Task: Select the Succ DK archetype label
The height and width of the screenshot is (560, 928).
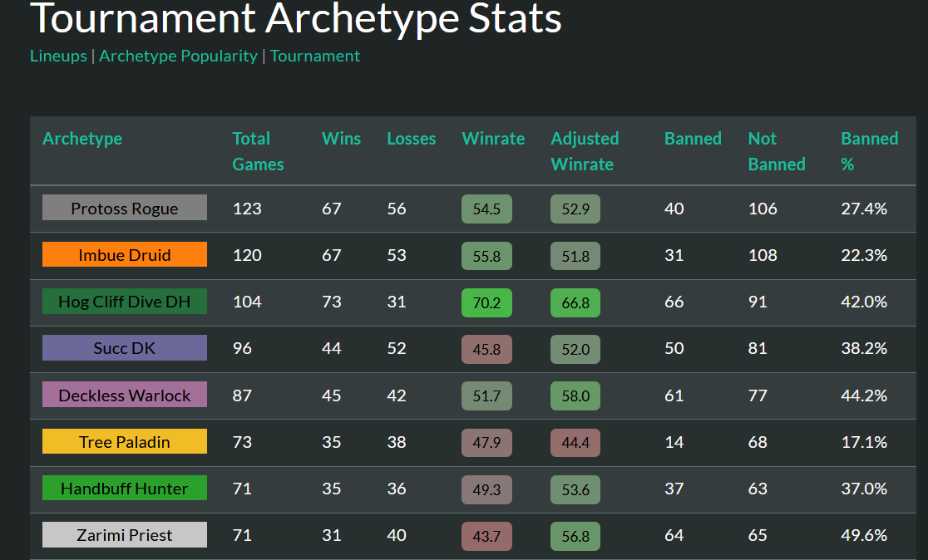Action: [125, 347]
